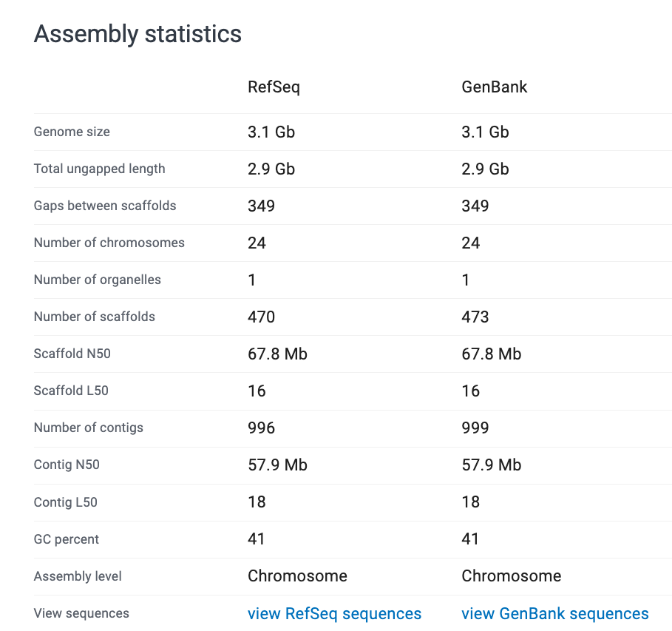The height and width of the screenshot is (631, 672).
Task: Click the Contig L50 row label
Action: pos(65,502)
